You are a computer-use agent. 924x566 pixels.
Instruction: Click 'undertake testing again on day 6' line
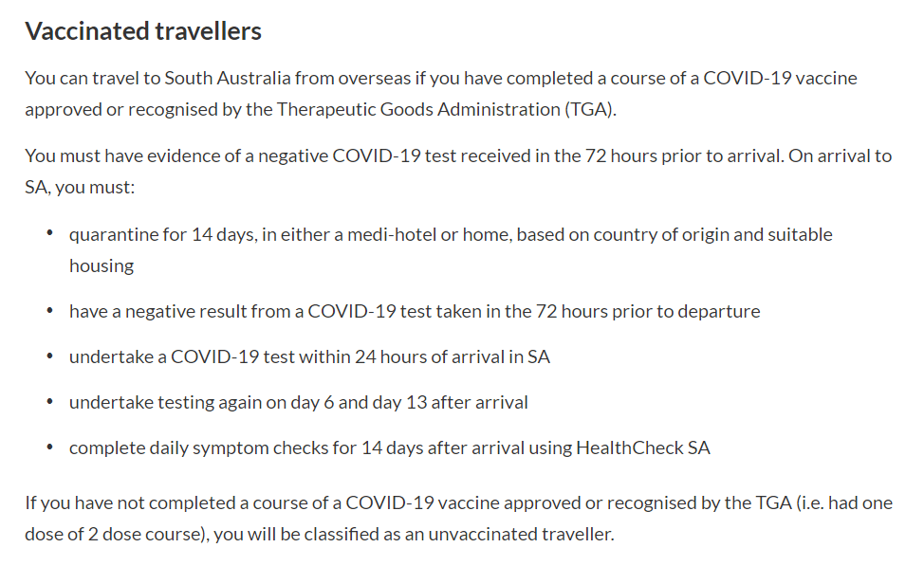(x=298, y=402)
